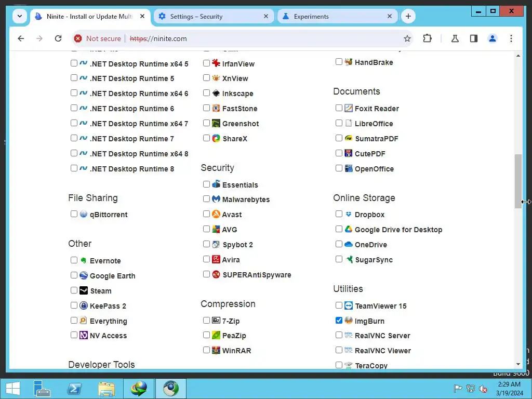Click the OneDrive cloud icon

pos(349,244)
